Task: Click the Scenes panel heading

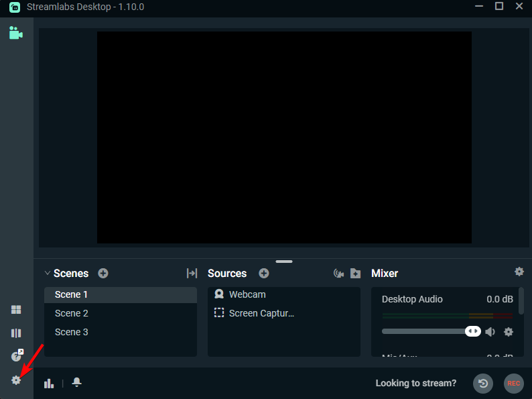Action: 71,274
